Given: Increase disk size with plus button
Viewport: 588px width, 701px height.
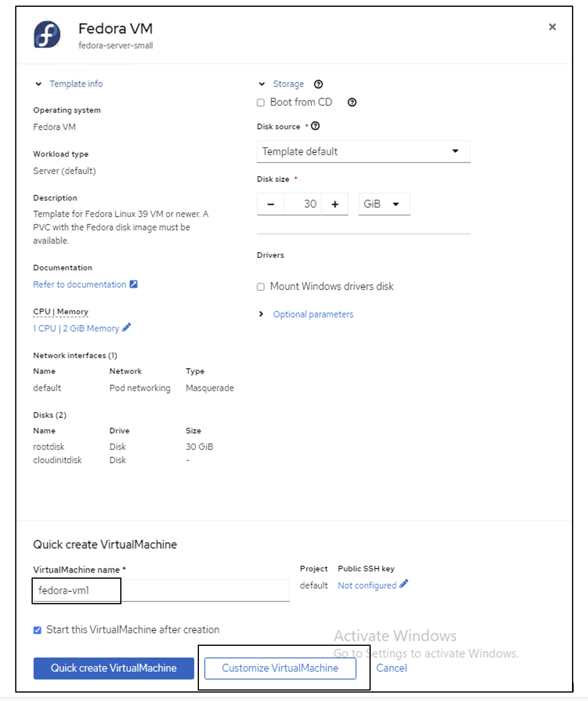Looking at the screenshot, I should click(335, 204).
